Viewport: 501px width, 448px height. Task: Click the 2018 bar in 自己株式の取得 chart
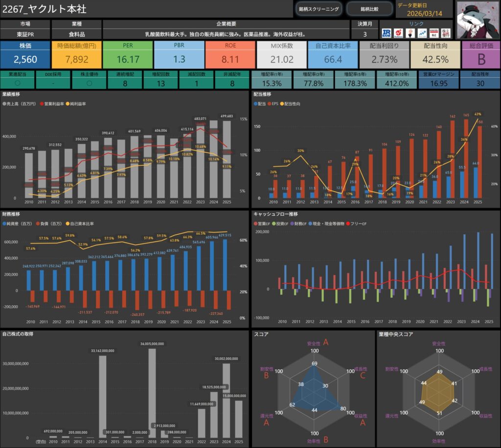151,393
